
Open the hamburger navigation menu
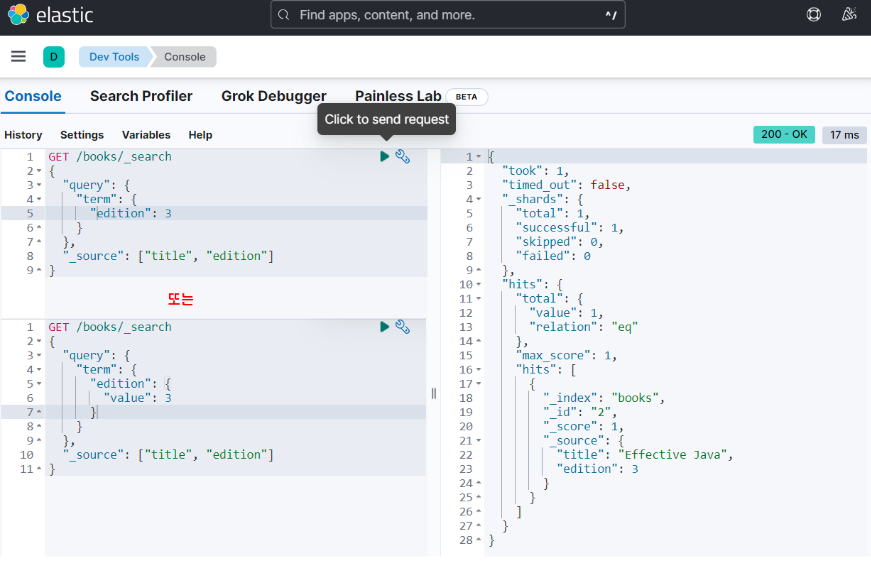coord(18,57)
